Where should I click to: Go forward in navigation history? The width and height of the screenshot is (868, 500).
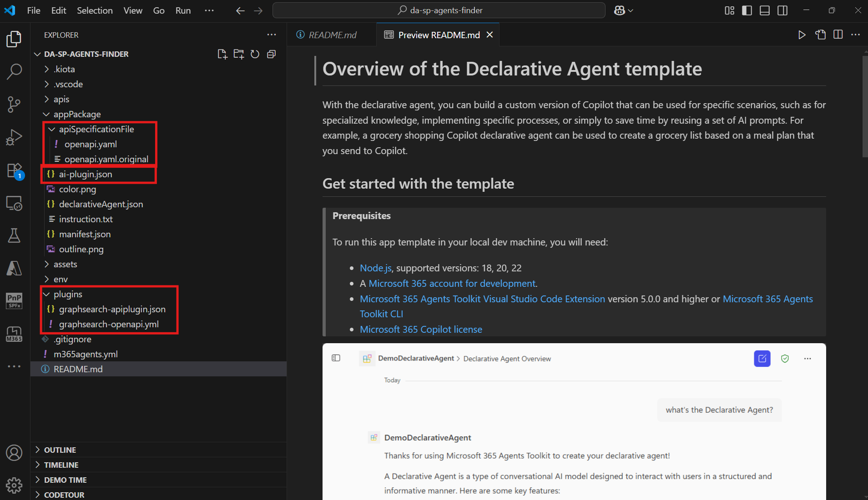(x=258, y=10)
